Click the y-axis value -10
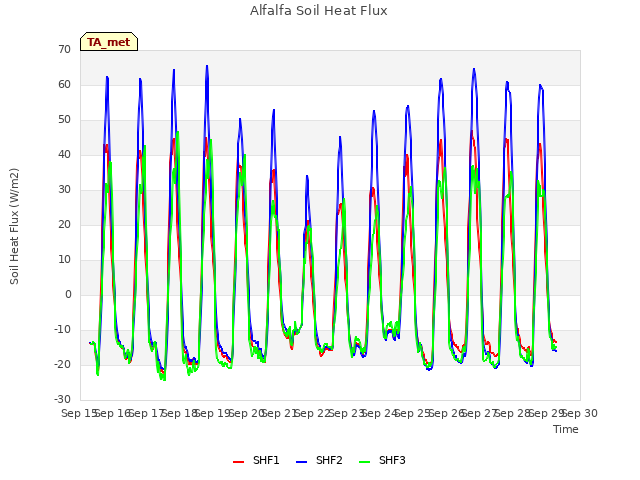Image resolution: width=640 pixels, height=480 pixels. tap(63, 330)
